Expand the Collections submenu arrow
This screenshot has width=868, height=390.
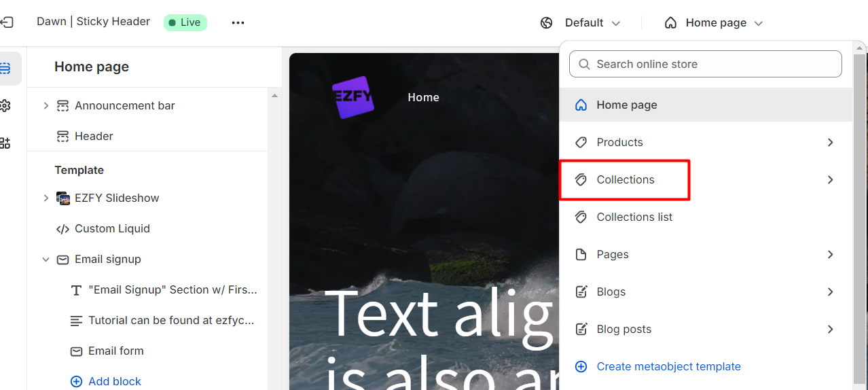[x=830, y=179]
